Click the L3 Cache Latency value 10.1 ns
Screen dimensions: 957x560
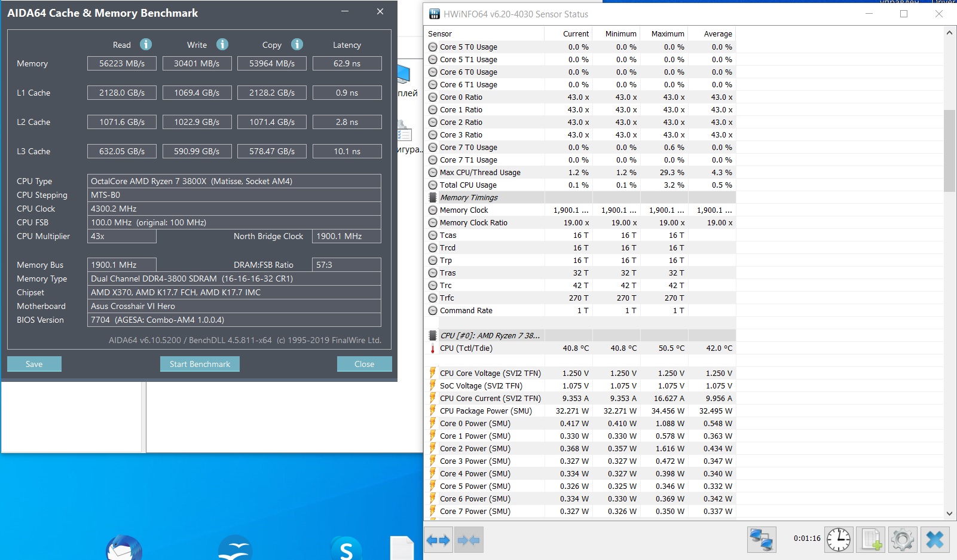pyautogui.click(x=347, y=151)
